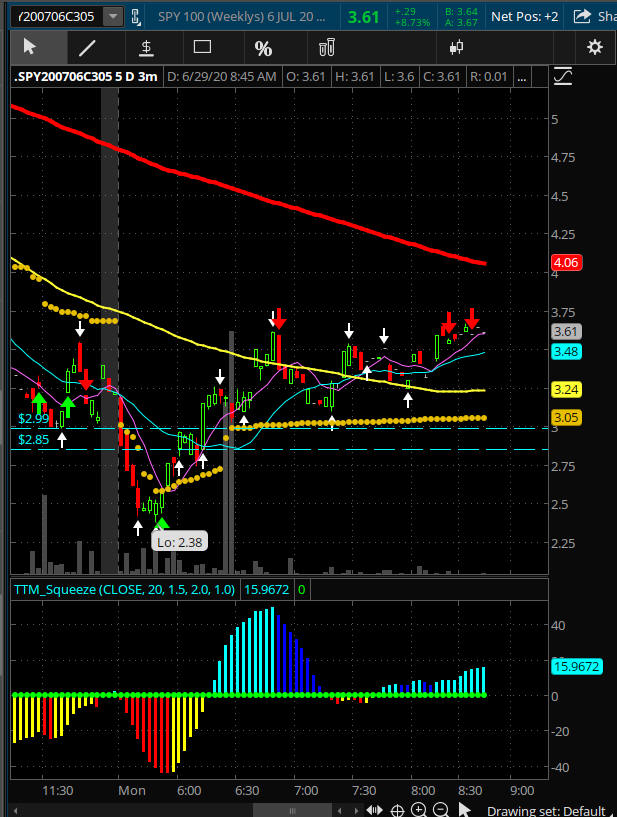617x817 pixels.
Task: Click the zoom out magnifier icon
Action: tap(441, 810)
